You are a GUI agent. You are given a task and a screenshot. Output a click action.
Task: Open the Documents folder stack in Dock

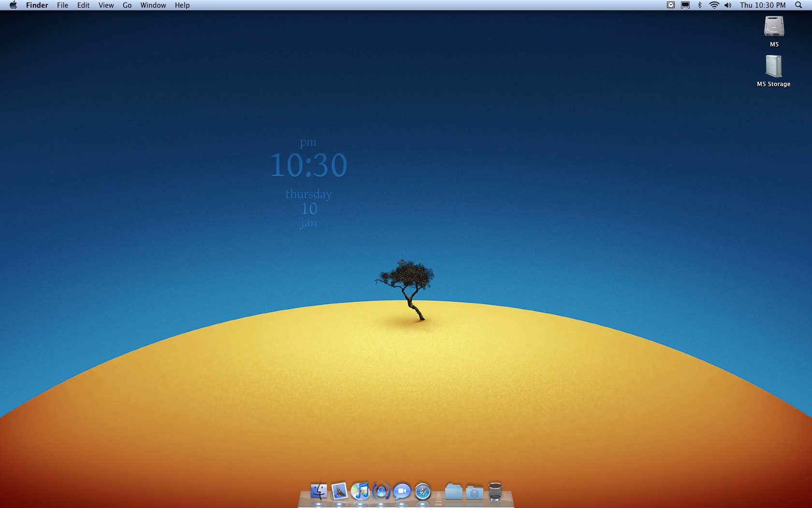tap(453, 492)
